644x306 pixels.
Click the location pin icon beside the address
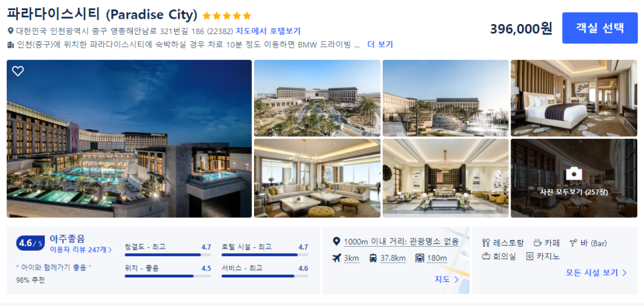point(11,31)
